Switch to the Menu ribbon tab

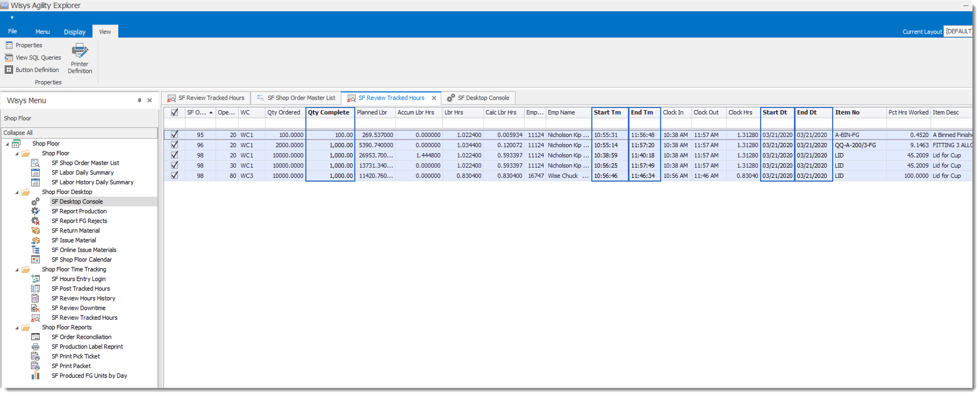pyautogui.click(x=43, y=31)
